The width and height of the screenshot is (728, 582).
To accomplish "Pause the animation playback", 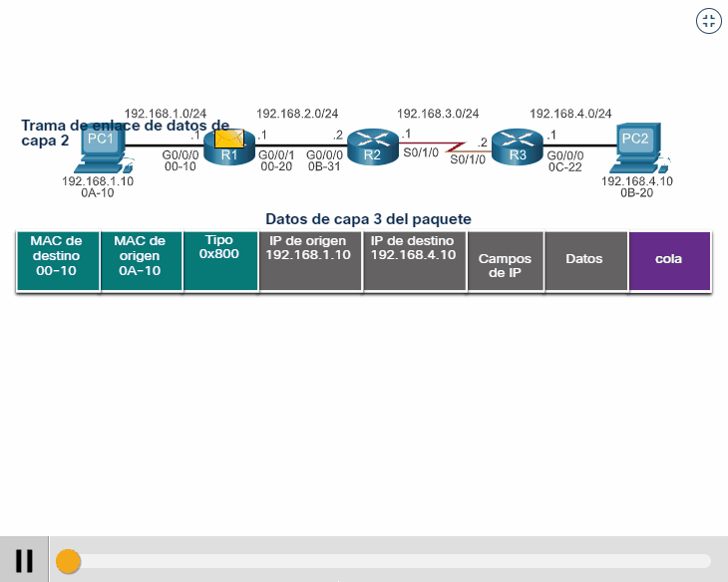I will click(x=25, y=561).
